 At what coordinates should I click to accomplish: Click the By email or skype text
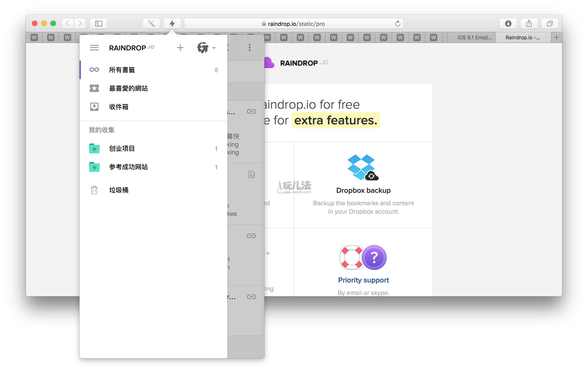[x=363, y=293]
